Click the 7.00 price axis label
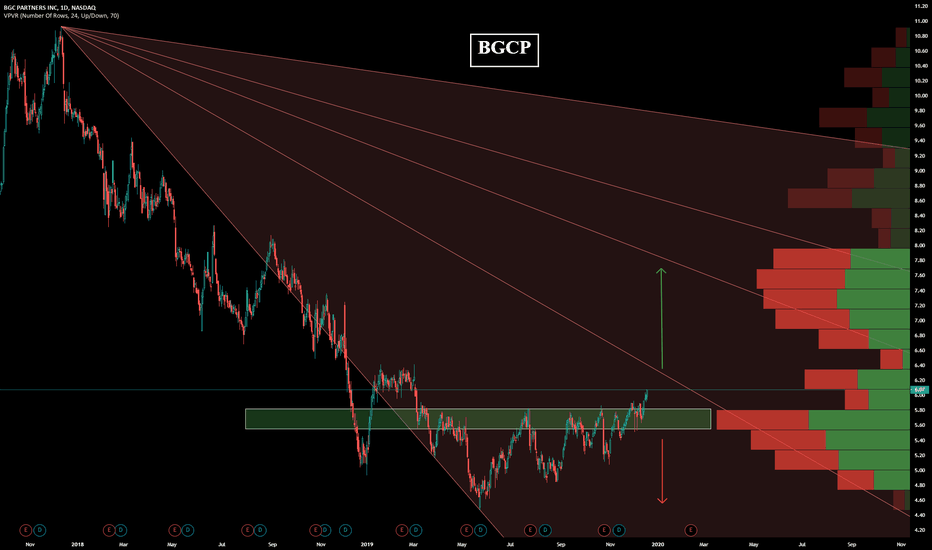 [x=921, y=320]
